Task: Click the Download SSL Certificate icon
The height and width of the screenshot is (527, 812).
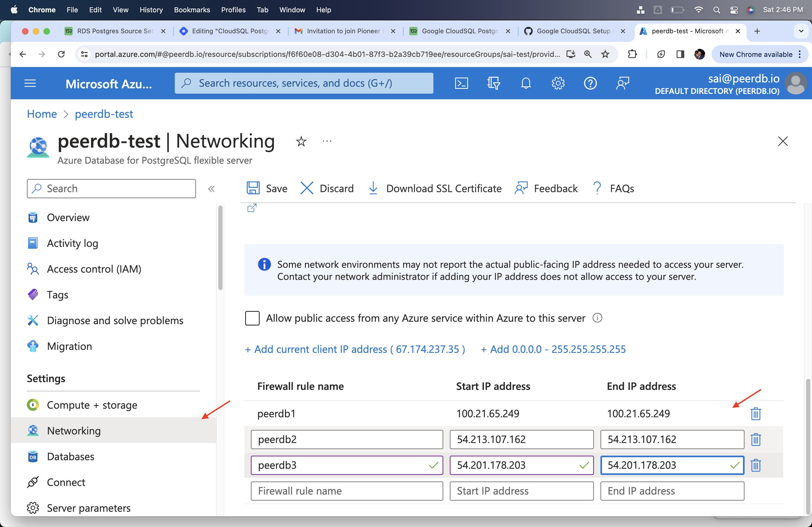Action: [x=374, y=188]
